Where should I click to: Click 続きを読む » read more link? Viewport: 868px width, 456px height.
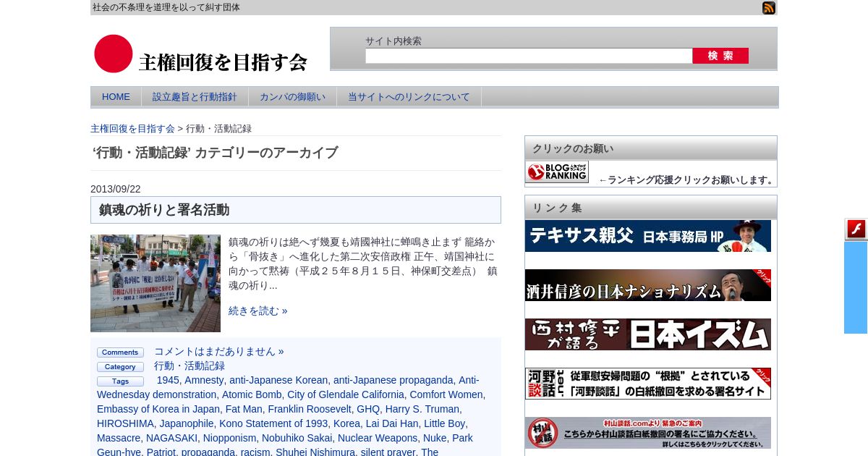(258, 311)
